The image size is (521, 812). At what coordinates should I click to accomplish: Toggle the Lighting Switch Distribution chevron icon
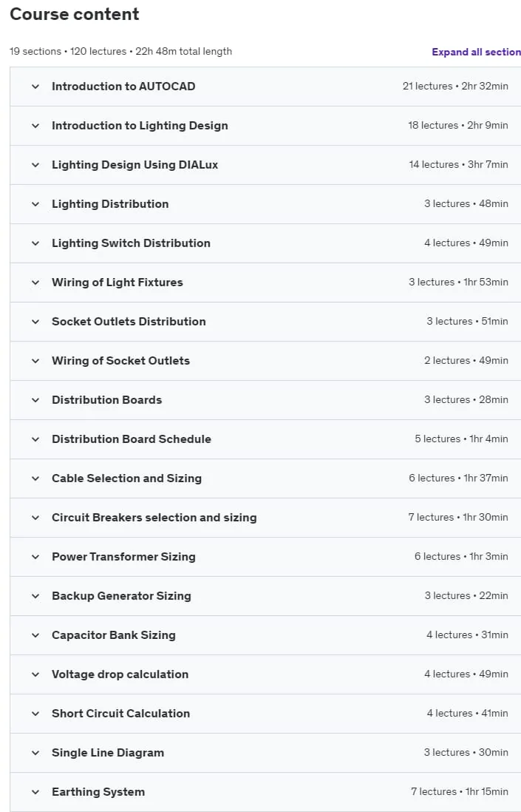pyautogui.click(x=35, y=243)
